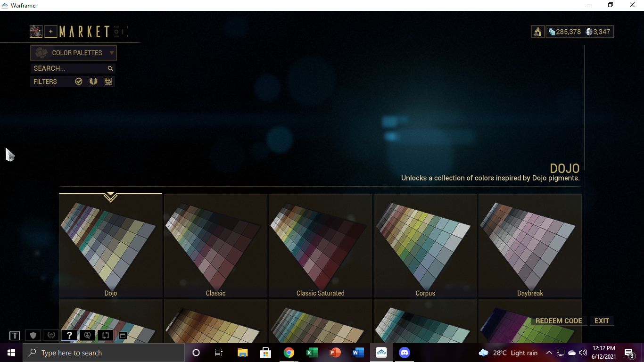Select the Classic Saturated palette
The image size is (644, 362).
coord(320,246)
